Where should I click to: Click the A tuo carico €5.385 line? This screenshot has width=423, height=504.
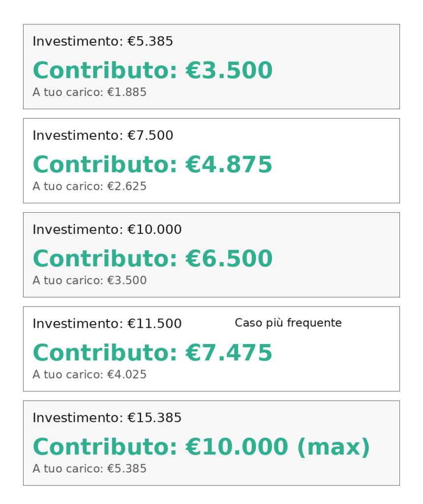click(90, 469)
